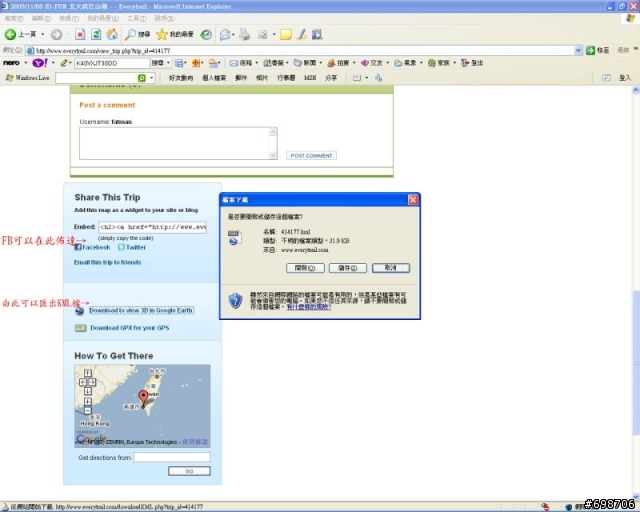Click the Print printer icon
The width and height of the screenshot is (640, 512).
tap(244, 35)
